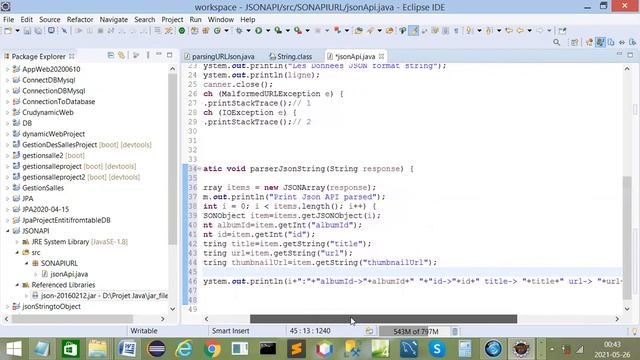Open Google Chrome from taskbar
640x360 pixels.
point(212,349)
